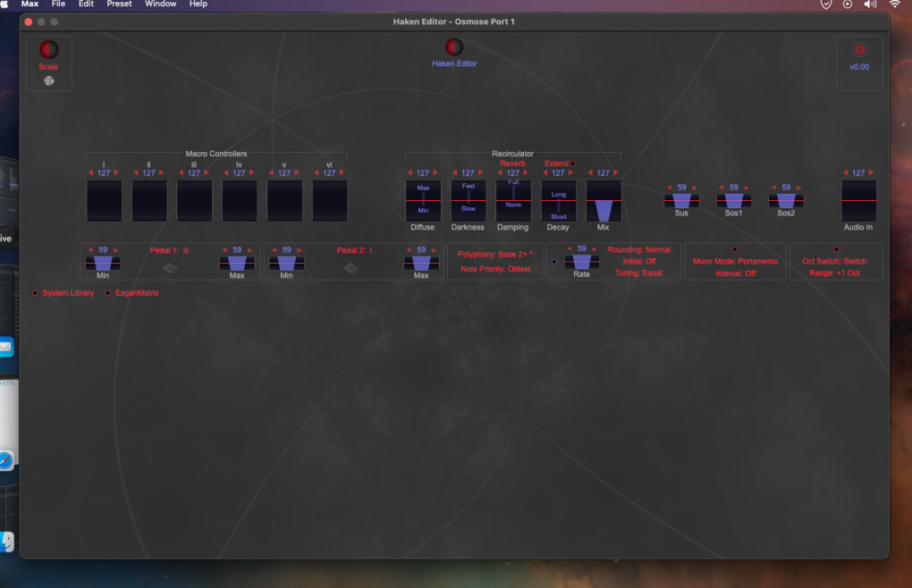Viewport: 912px width, 588px height.
Task: Decrease macro i value with left arrow
Action: 90,172
